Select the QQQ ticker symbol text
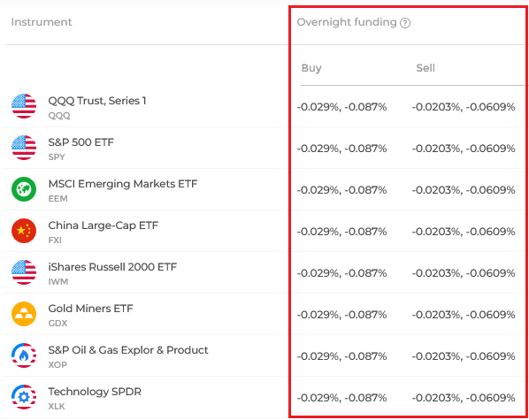 (59, 116)
